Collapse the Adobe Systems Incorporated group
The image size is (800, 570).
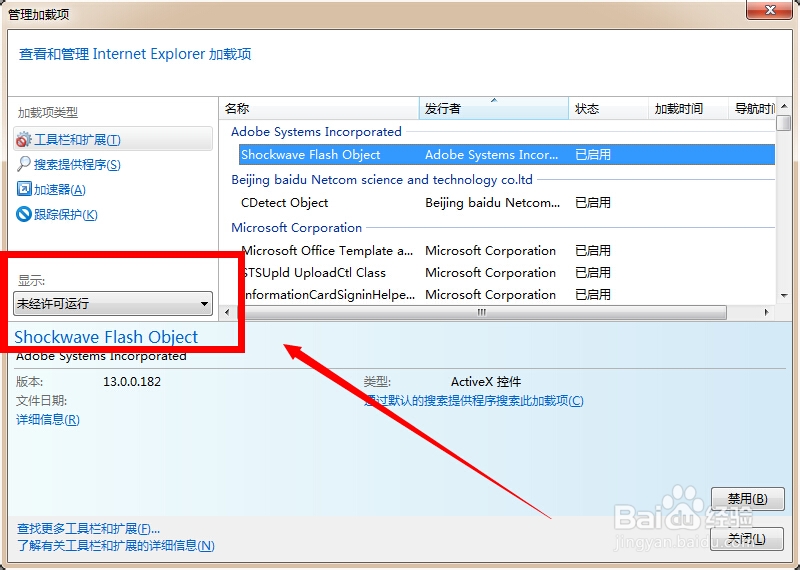point(316,132)
